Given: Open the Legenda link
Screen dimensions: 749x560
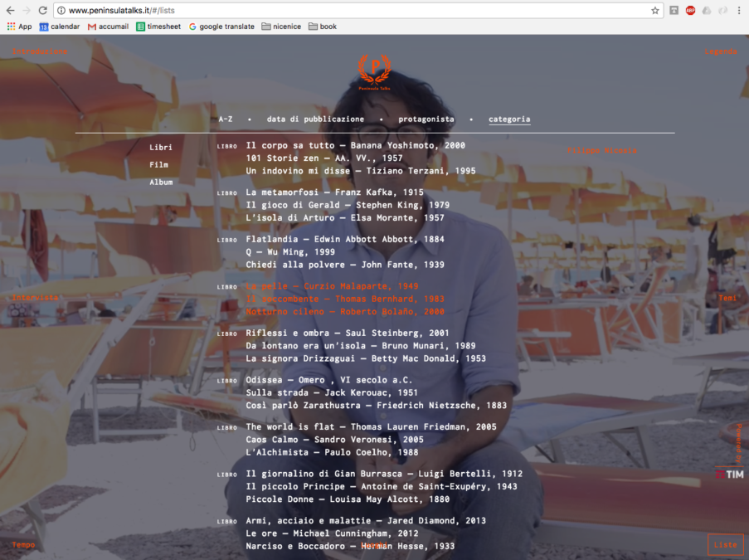Looking at the screenshot, I should [721, 51].
